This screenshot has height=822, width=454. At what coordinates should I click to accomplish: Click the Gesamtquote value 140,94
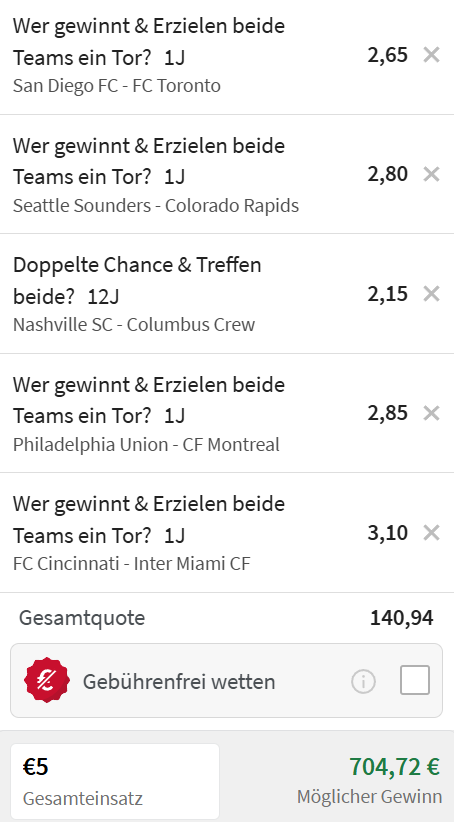coord(402,618)
